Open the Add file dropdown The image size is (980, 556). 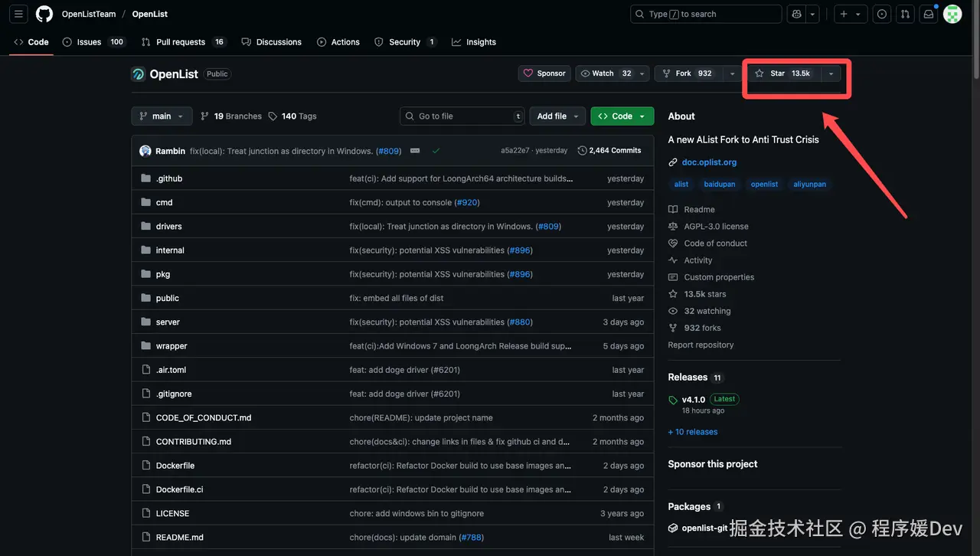557,116
